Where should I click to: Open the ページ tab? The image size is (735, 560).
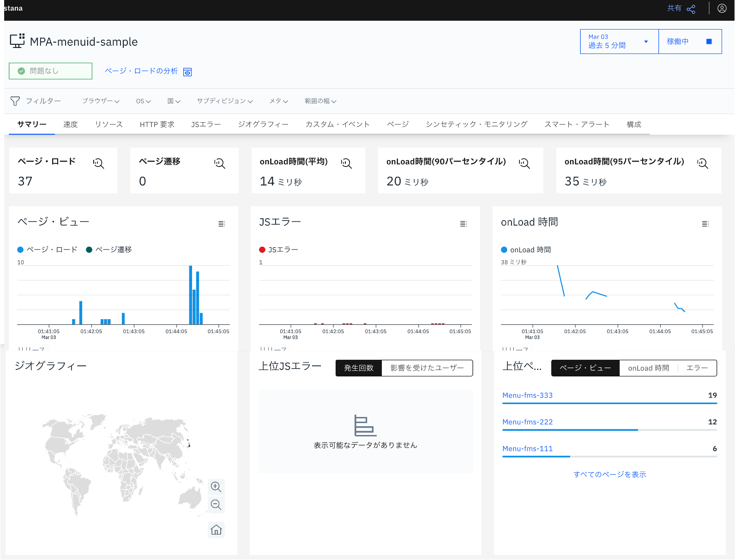pyautogui.click(x=398, y=125)
